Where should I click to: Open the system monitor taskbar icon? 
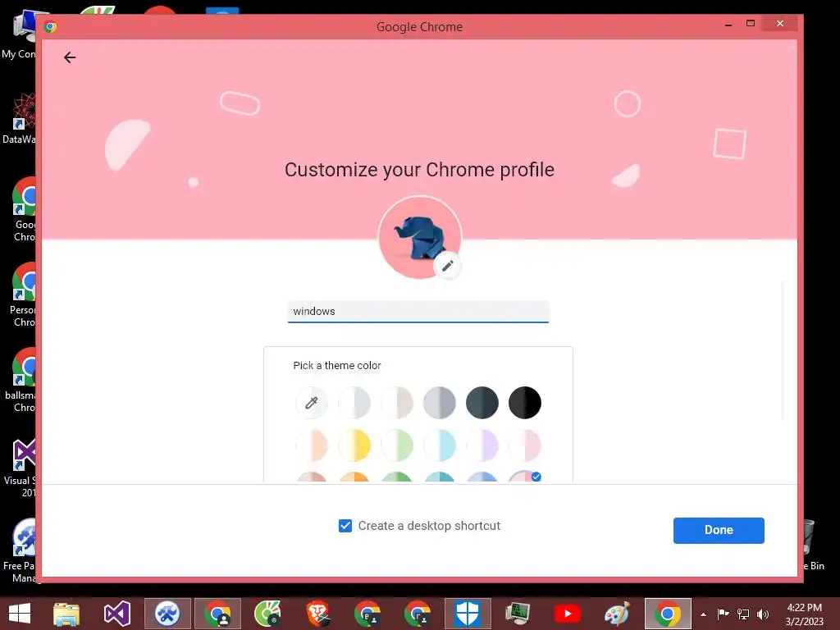pyautogui.click(x=518, y=614)
